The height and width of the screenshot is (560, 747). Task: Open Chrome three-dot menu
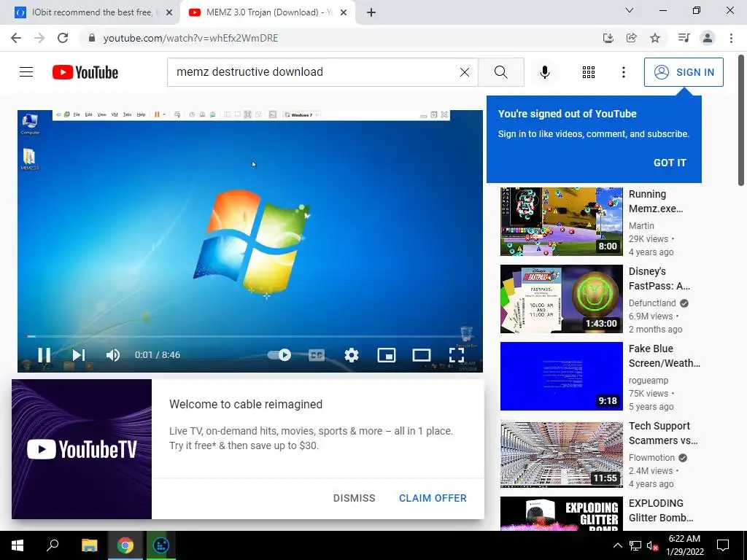[x=731, y=38]
